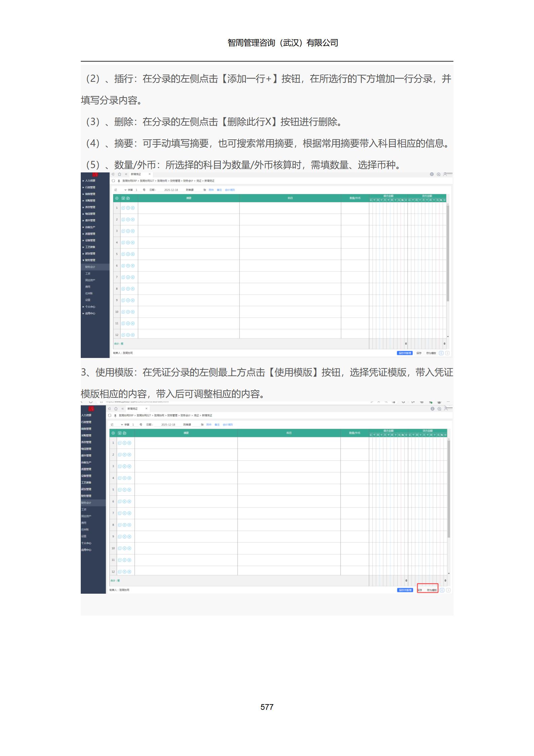The image size is (534, 756).
Task: Expand 应用中心 in the first screenshot sidebar
Action: click(89, 314)
